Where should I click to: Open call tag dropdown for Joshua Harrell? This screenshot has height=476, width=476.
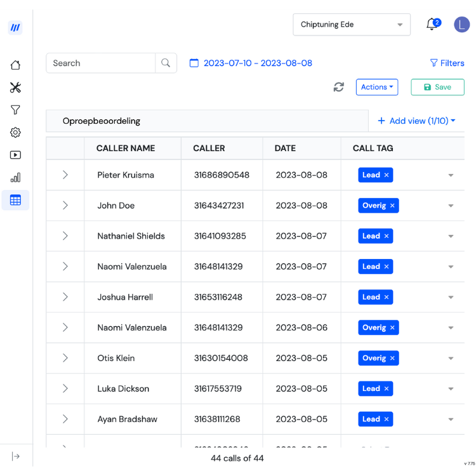point(451,297)
